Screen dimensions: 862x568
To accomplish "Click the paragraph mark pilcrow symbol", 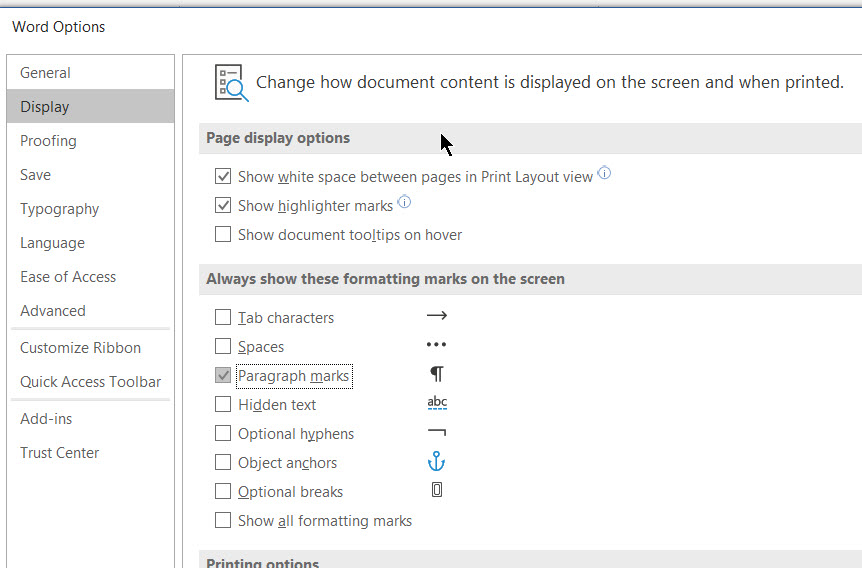I will coord(436,374).
